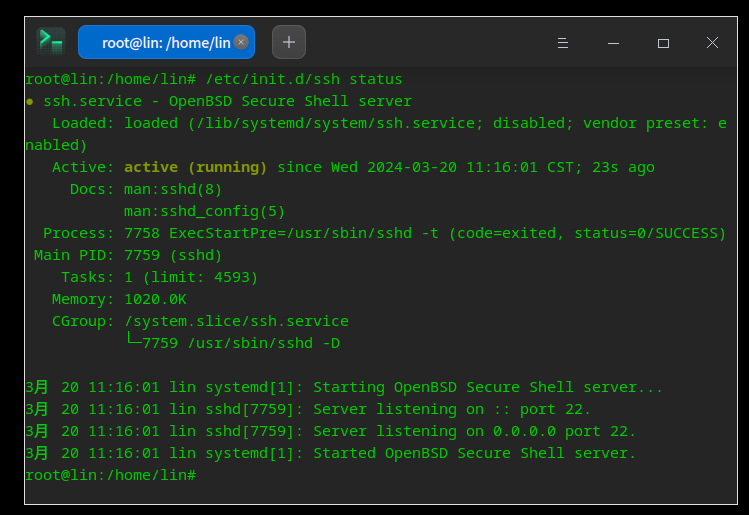Click the man:sshd_config(5) docs entry
749x515 pixels.
(204, 211)
